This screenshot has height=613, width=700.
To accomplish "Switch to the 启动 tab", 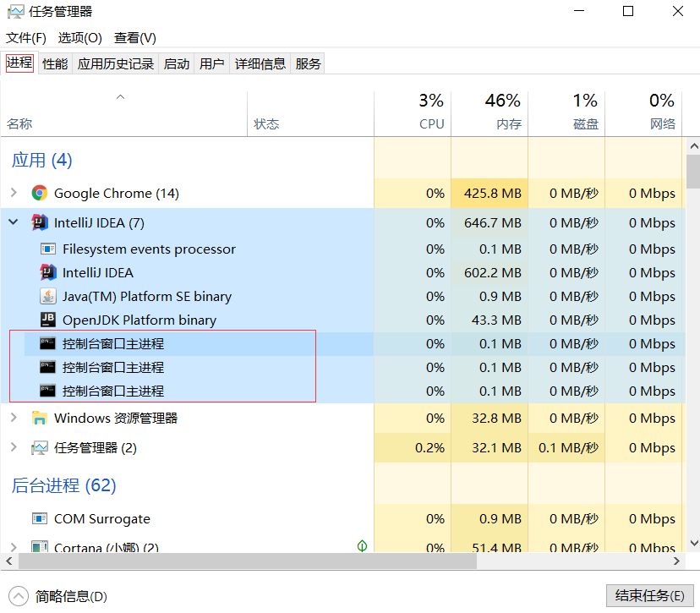I will tap(177, 64).
